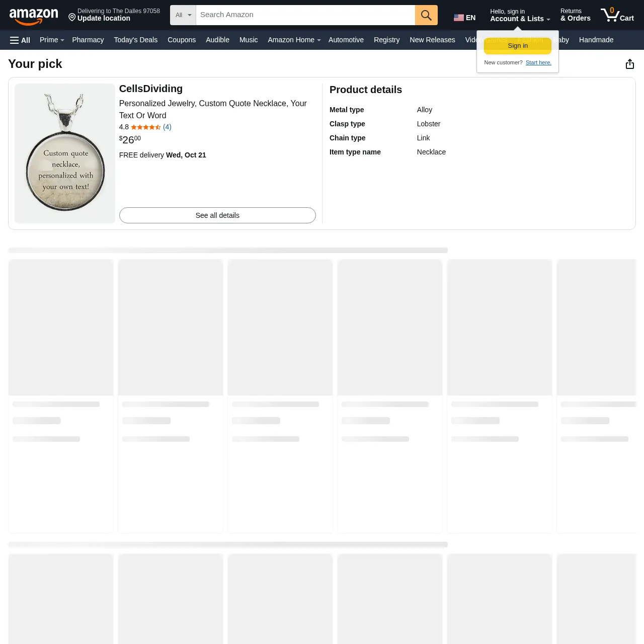This screenshot has width=644, height=644.
Task: Click the Chain type label
Action: [348, 138]
